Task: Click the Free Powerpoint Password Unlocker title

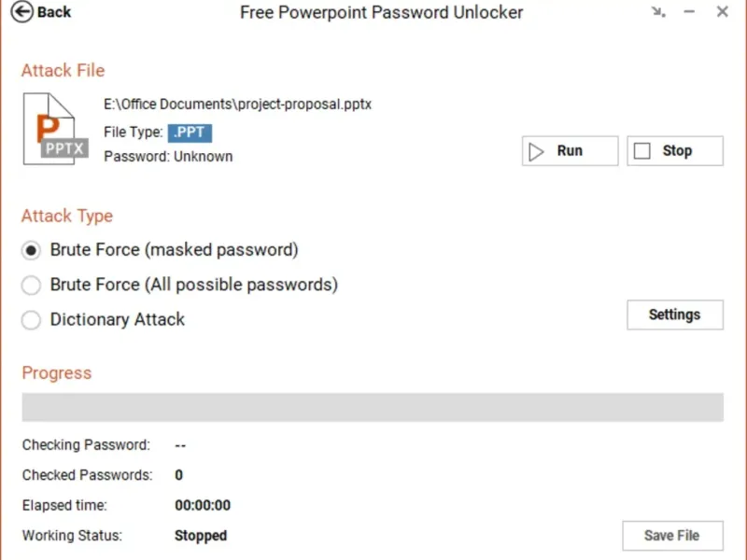Action: [x=382, y=12]
